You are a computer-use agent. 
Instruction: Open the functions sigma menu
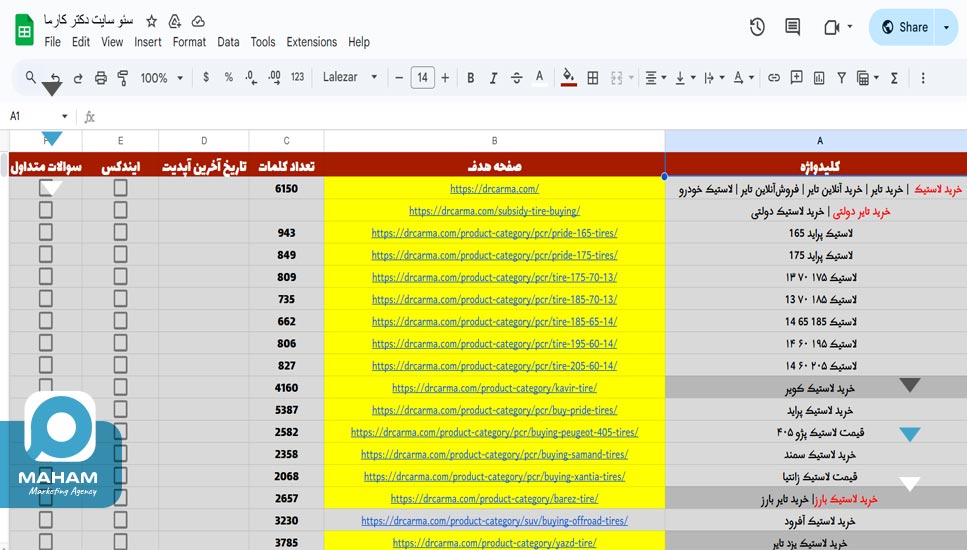894,78
